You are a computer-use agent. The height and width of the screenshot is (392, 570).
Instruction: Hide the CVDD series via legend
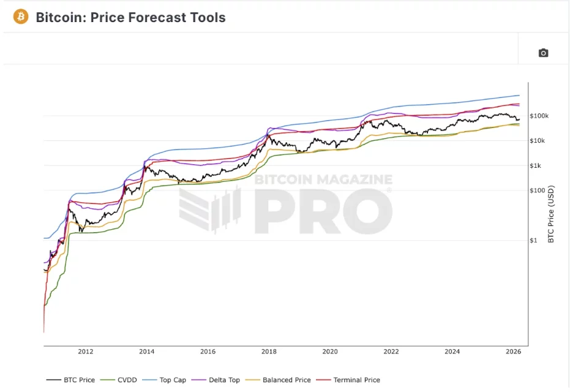point(122,380)
